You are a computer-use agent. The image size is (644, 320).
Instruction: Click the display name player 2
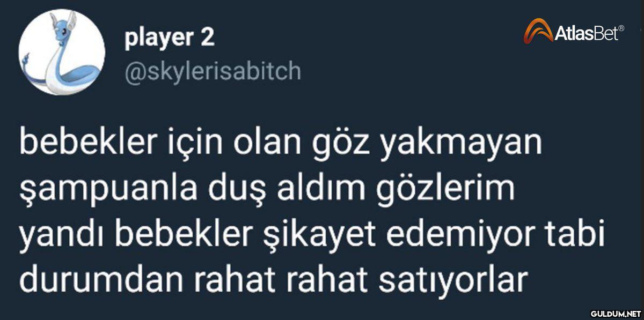pos(170,39)
